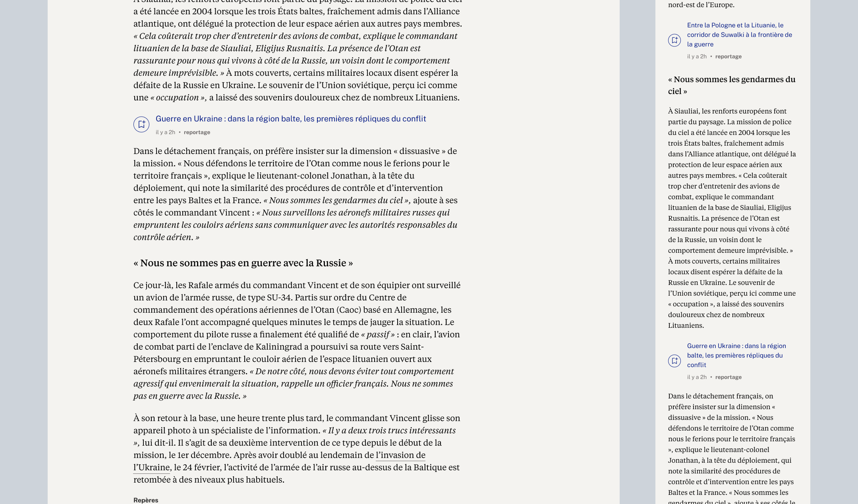Open main-column link 'Guerre en Ukraine : dans la région balte'
This screenshot has height=504, width=858.
(291, 119)
